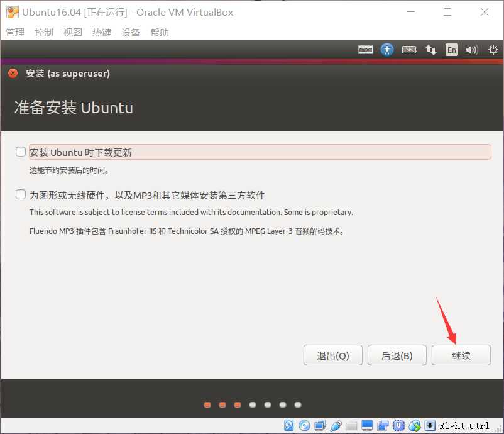Image resolution: width=504 pixels, height=434 pixels.
Task: Open the system power gear menu
Action: tap(493, 50)
